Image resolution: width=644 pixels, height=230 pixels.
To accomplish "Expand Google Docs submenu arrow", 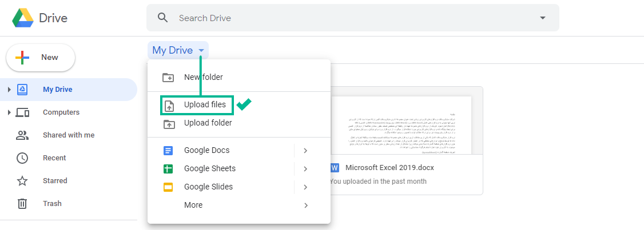I will [305, 151].
